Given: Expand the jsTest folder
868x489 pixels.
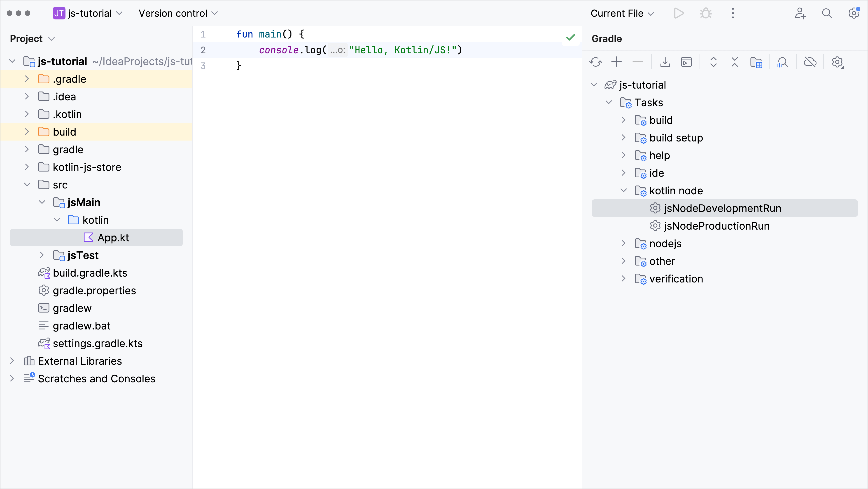Looking at the screenshot, I should [x=42, y=255].
